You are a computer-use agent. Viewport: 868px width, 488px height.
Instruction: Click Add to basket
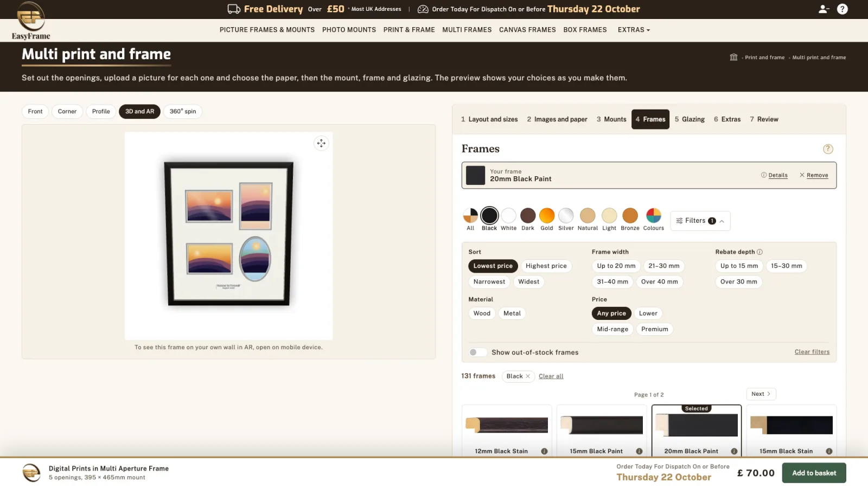pyautogui.click(x=814, y=473)
